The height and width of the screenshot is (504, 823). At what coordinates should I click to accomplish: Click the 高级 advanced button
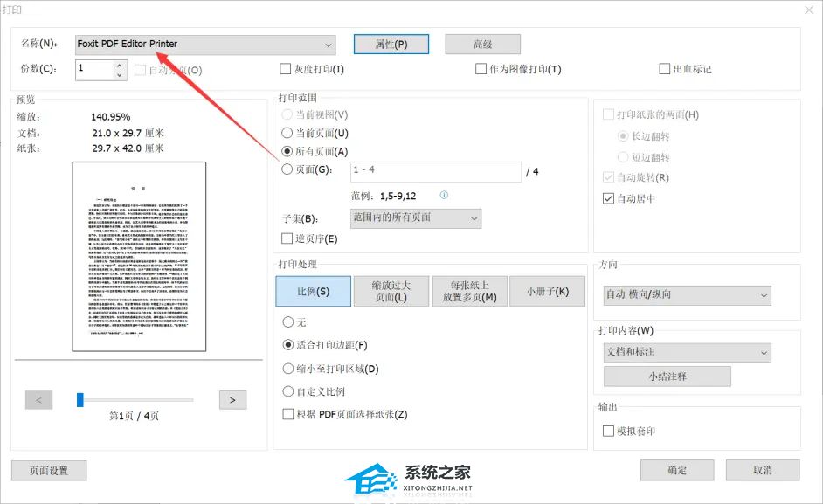click(483, 44)
